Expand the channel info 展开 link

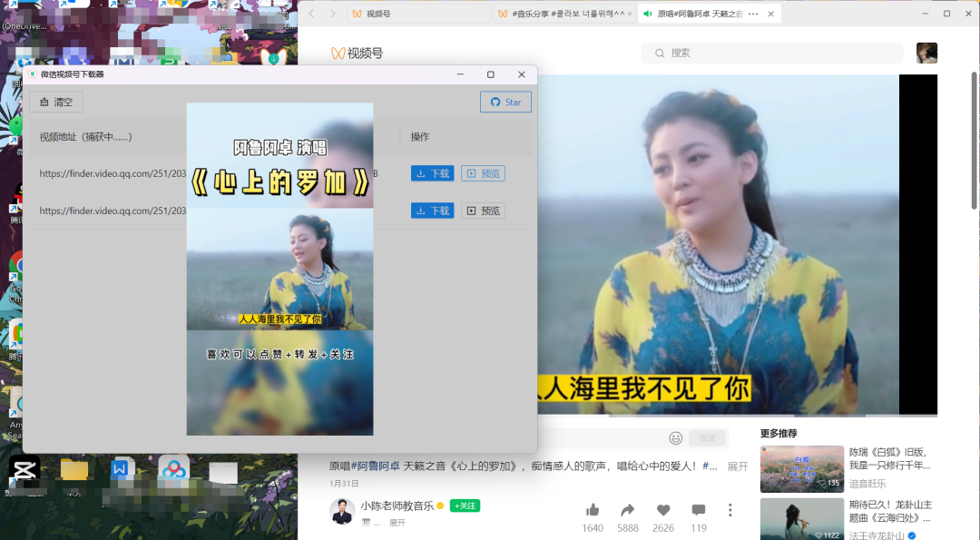tap(397, 523)
